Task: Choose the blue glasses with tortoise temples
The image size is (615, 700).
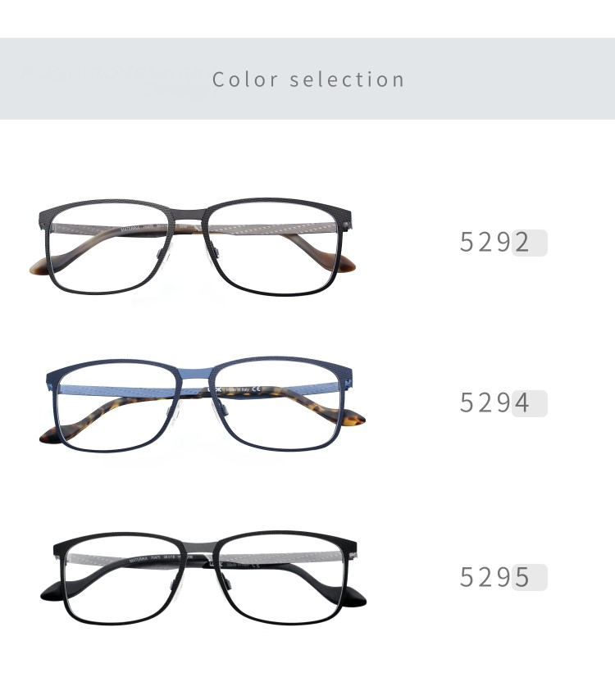Action: 202,404
